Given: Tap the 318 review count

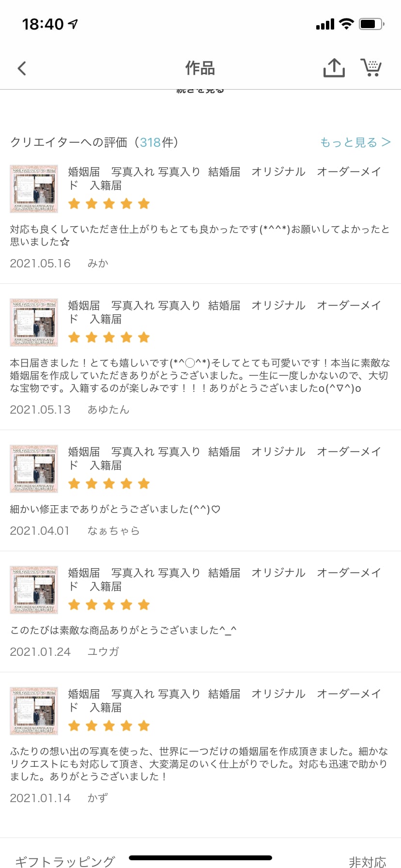Looking at the screenshot, I should 150,142.
